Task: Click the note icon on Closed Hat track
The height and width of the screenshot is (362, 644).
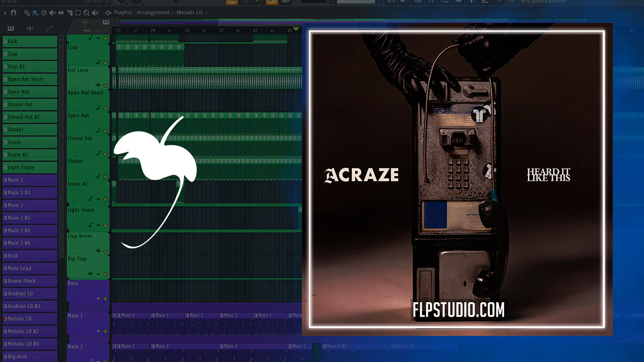Action: tap(98, 153)
